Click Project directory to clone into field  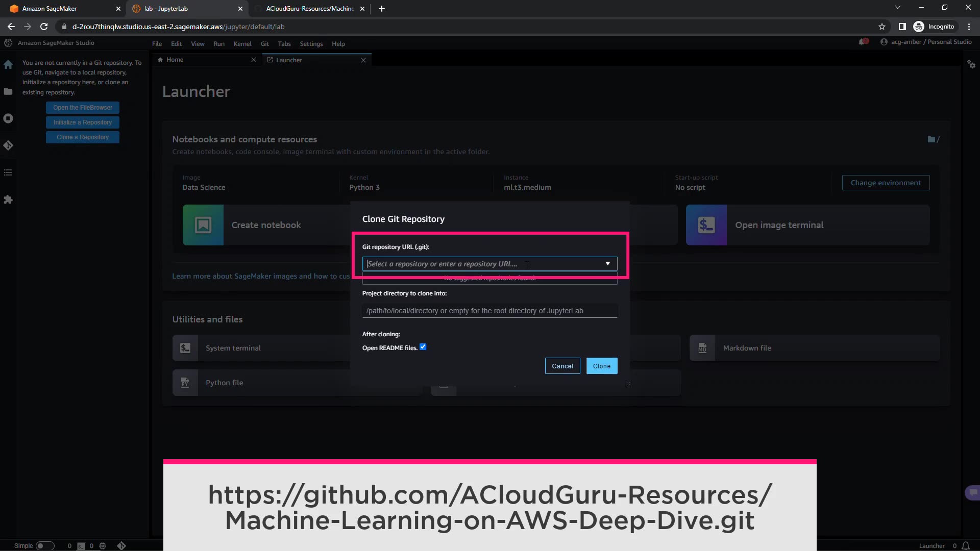point(489,311)
